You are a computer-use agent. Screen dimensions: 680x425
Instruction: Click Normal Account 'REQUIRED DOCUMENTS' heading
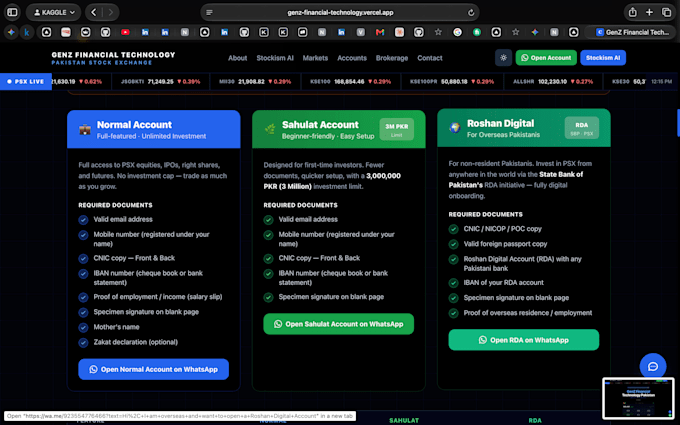tap(115, 205)
